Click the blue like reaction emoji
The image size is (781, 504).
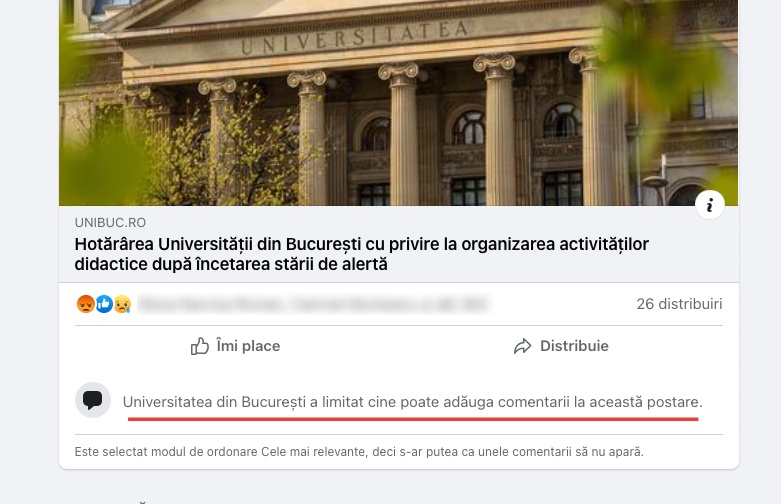[x=104, y=304]
